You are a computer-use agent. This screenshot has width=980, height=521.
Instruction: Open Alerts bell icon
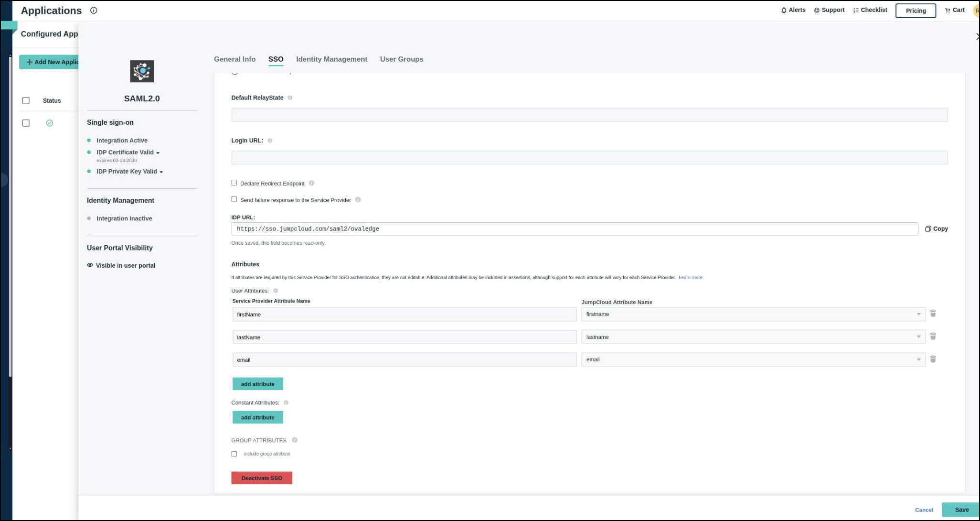pos(784,10)
